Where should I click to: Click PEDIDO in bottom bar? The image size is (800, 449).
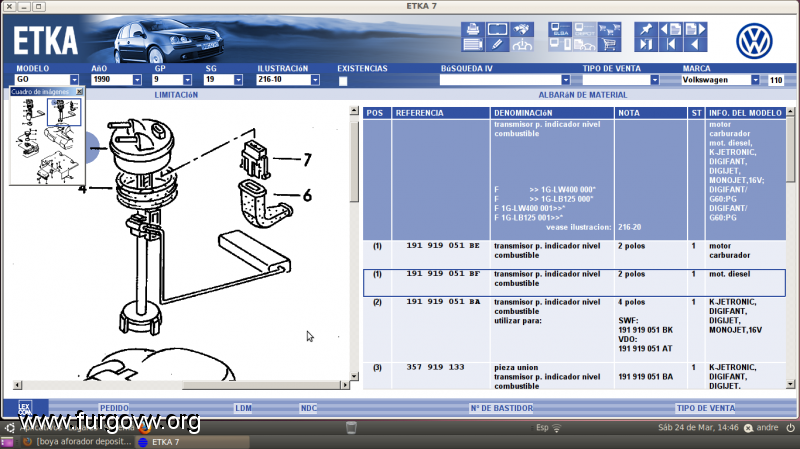point(114,408)
